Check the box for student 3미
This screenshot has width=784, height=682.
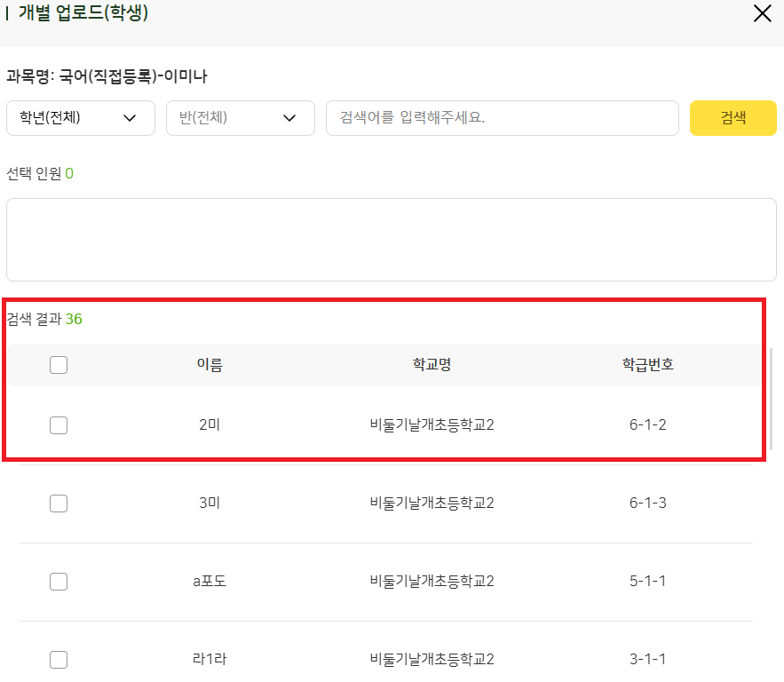click(59, 504)
